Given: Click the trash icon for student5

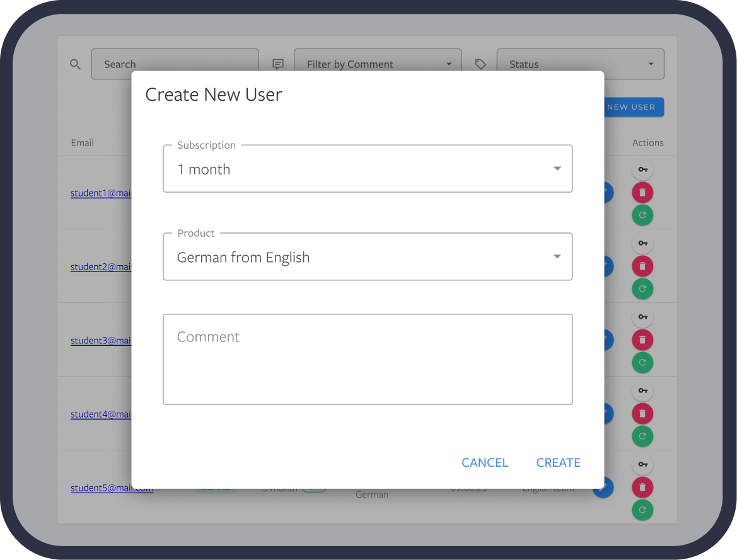Looking at the screenshot, I should coord(642,487).
